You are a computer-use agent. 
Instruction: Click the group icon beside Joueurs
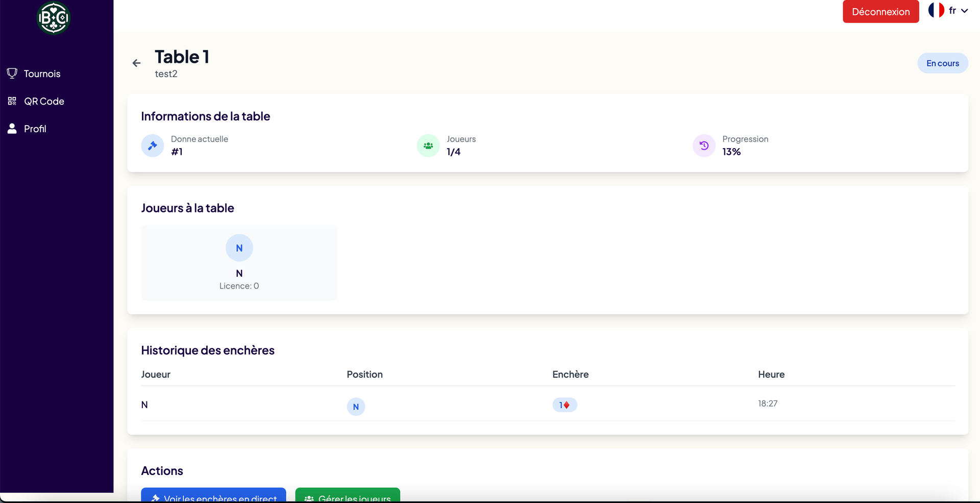click(428, 146)
